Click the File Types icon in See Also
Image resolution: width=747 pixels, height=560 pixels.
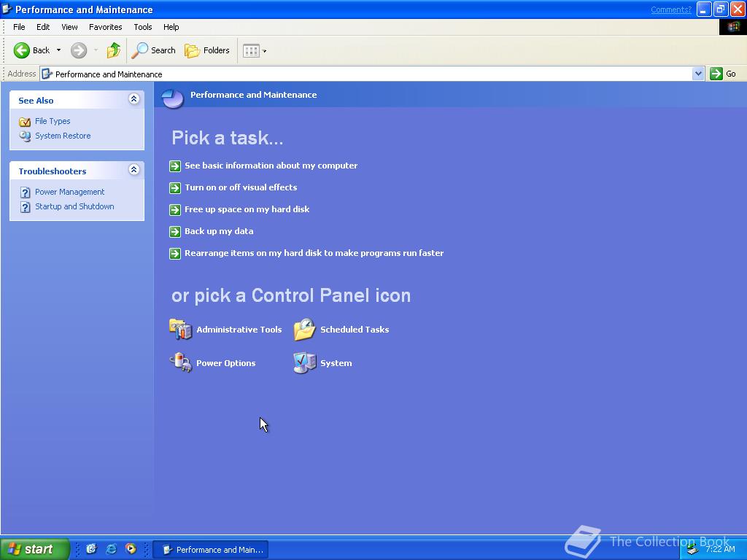(25, 122)
